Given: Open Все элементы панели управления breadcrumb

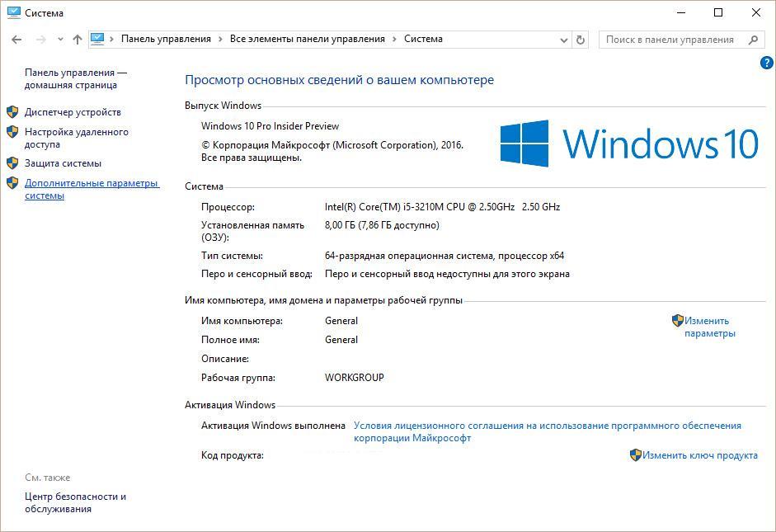Looking at the screenshot, I should click(x=308, y=39).
